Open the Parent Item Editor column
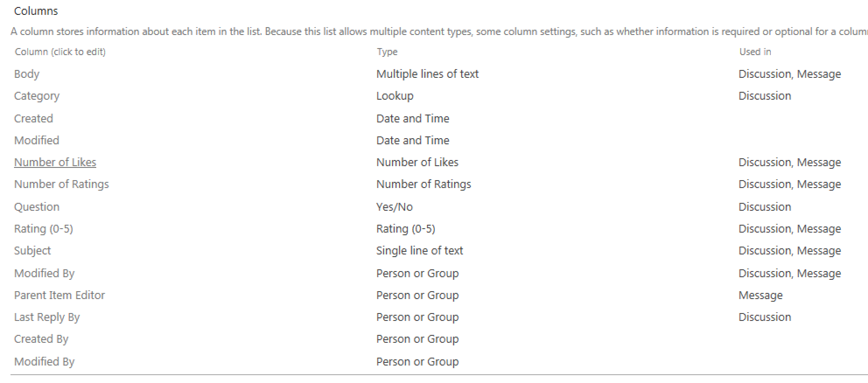 (x=59, y=295)
